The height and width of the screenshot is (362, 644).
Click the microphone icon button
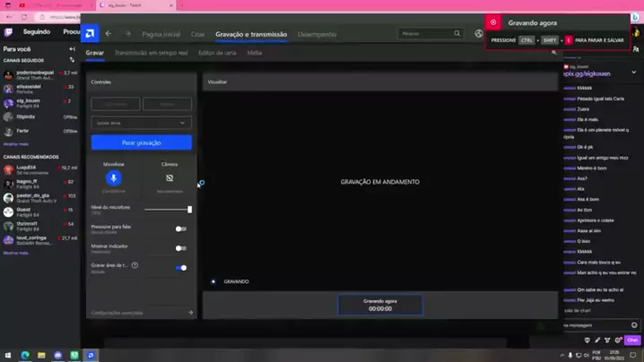pos(113,178)
